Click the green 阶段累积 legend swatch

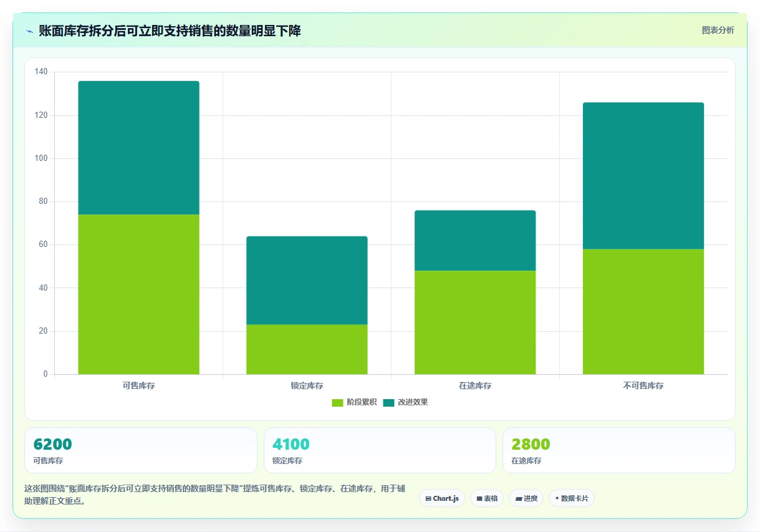[x=337, y=403]
